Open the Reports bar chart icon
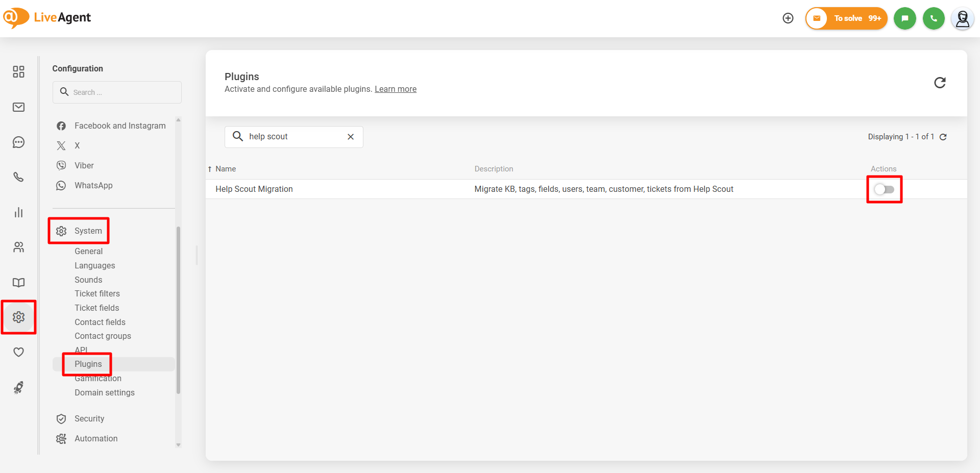Screen dimensions: 980x473 (x=18, y=212)
